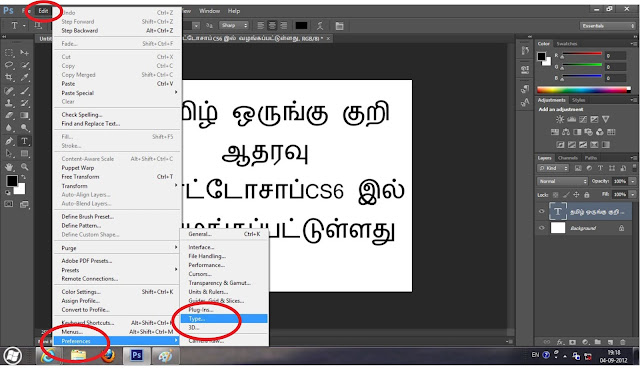Open the character and paragraph panel icon
The height and width of the screenshot is (369, 640).
(339, 26)
